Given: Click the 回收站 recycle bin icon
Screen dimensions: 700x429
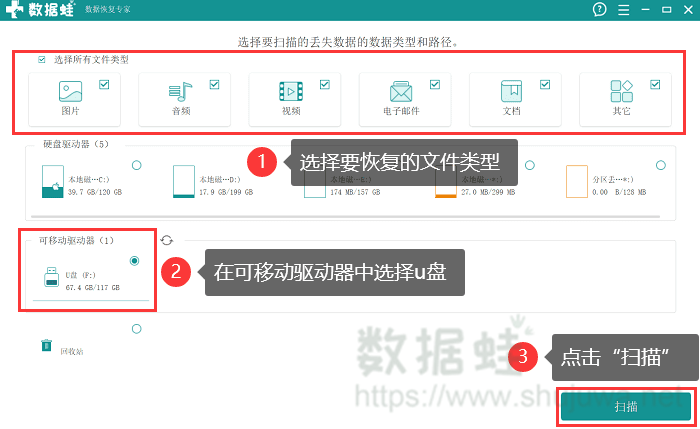Looking at the screenshot, I should pos(46,346).
